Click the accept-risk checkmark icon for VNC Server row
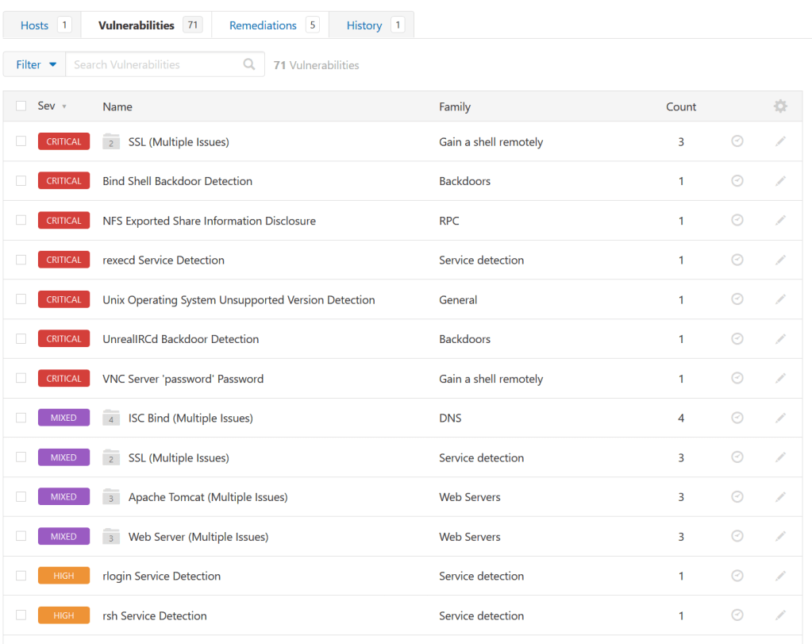Image resolution: width=812 pixels, height=644 pixels. click(x=737, y=379)
